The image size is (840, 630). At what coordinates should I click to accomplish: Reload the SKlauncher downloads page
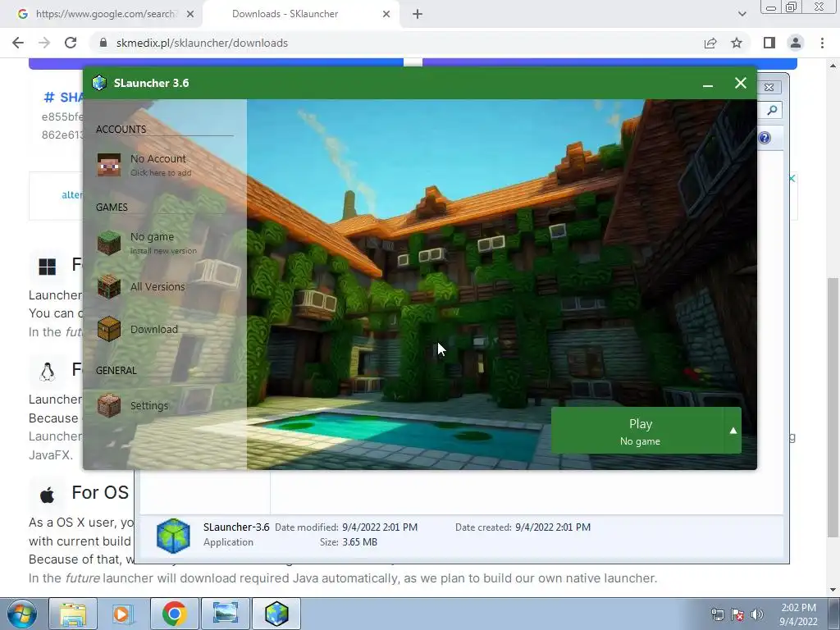tap(71, 43)
